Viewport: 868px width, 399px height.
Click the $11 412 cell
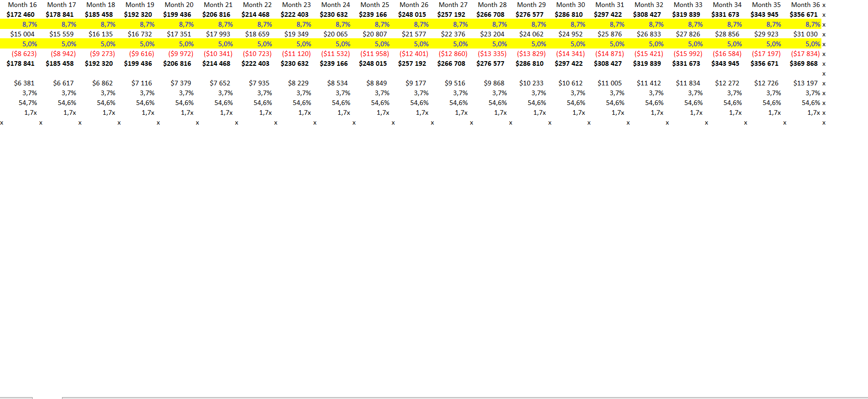[x=649, y=83]
